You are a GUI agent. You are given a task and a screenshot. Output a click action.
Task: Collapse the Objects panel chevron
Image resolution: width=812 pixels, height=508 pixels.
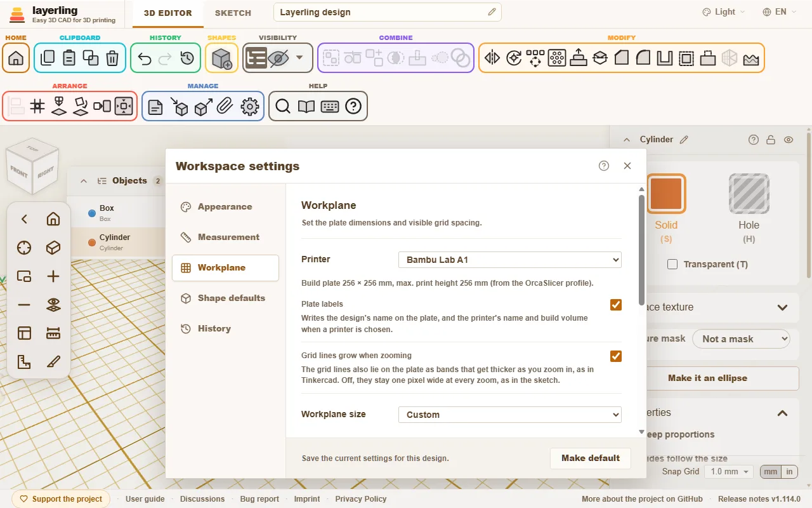point(84,181)
